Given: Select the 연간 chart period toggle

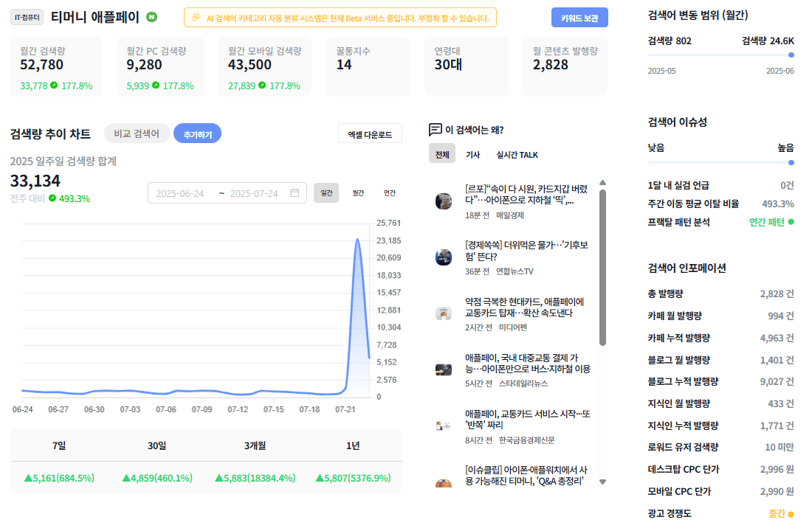Looking at the screenshot, I should [390, 193].
